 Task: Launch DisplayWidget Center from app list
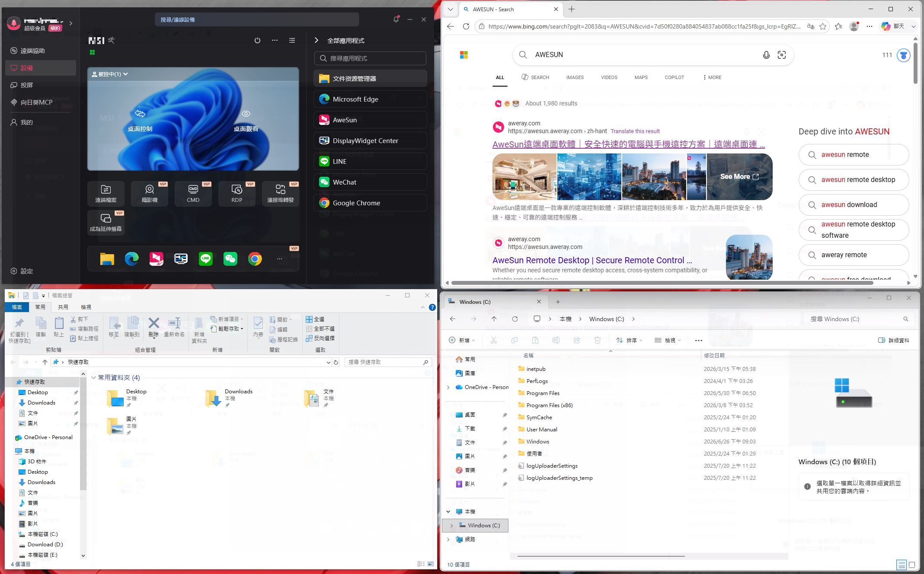point(370,140)
